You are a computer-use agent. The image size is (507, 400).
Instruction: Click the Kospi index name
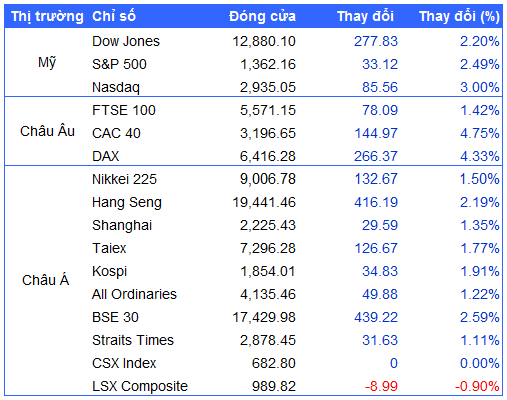click(x=110, y=271)
